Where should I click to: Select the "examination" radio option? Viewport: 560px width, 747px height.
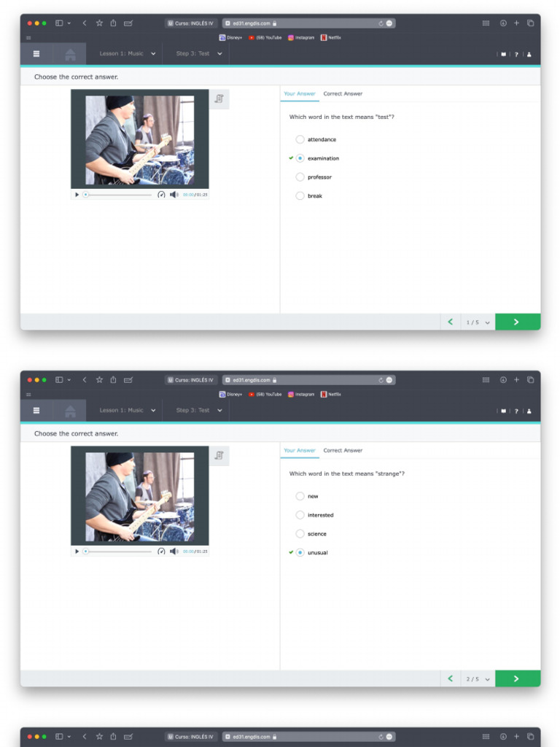(x=300, y=158)
